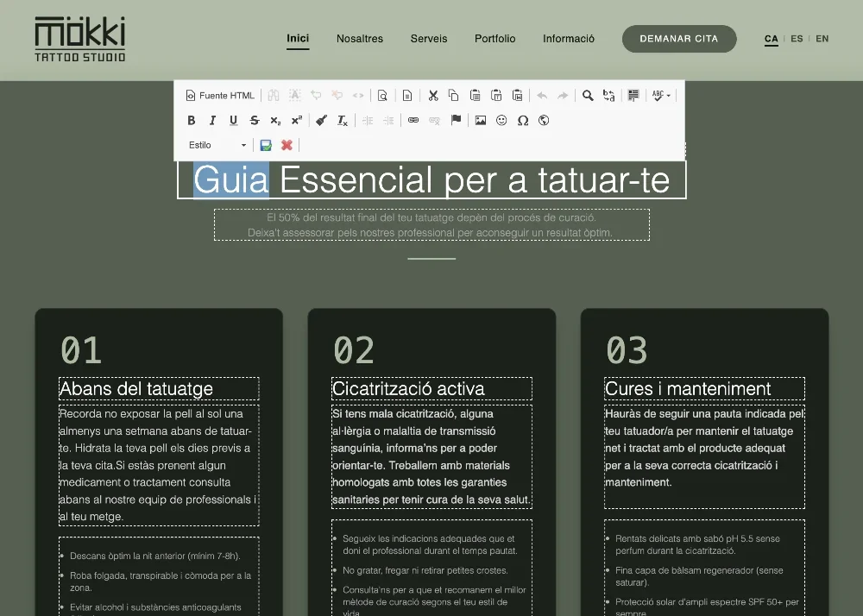
Task: Click paragraph starting 'Hauràs de seguir una pauta'
Action: 704,456
